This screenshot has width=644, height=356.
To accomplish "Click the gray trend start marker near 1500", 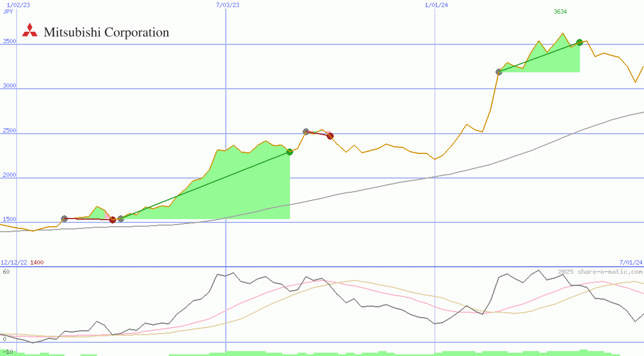I will tap(64, 219).
